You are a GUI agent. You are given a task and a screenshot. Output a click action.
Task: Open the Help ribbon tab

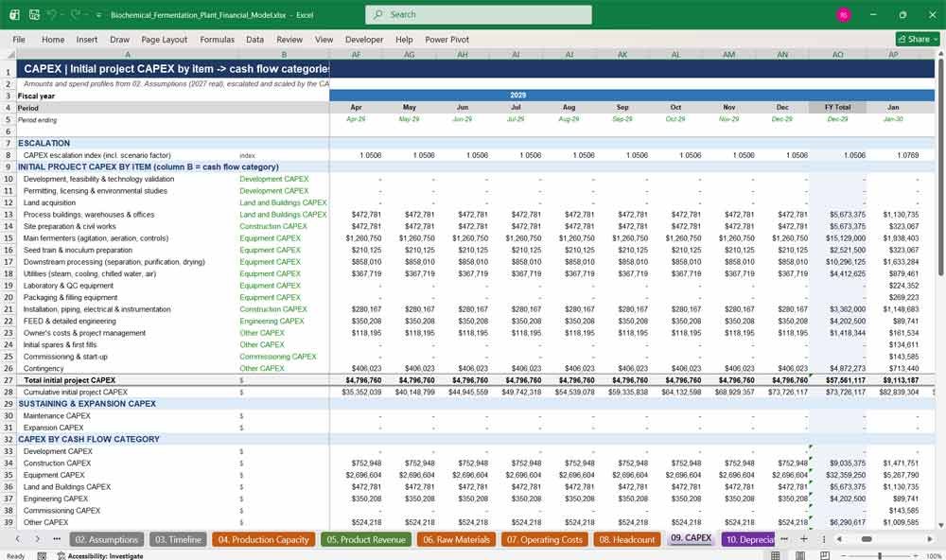(x=404, y=39)
